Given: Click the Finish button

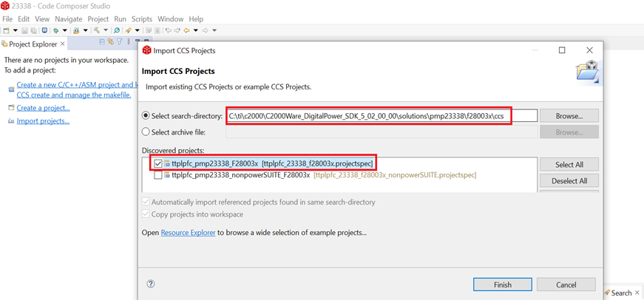Looking at the screenshot, I should pos(502,284).
